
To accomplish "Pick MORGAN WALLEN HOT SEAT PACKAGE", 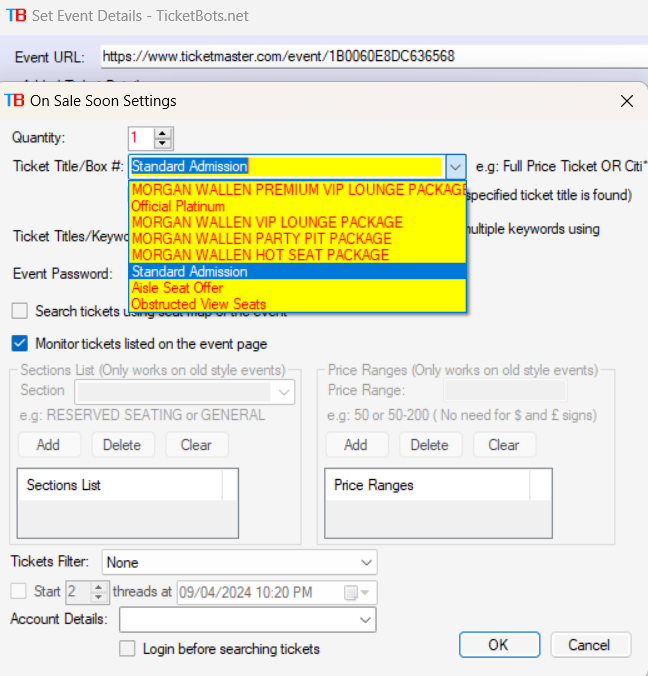I will (x=298, y=255).
